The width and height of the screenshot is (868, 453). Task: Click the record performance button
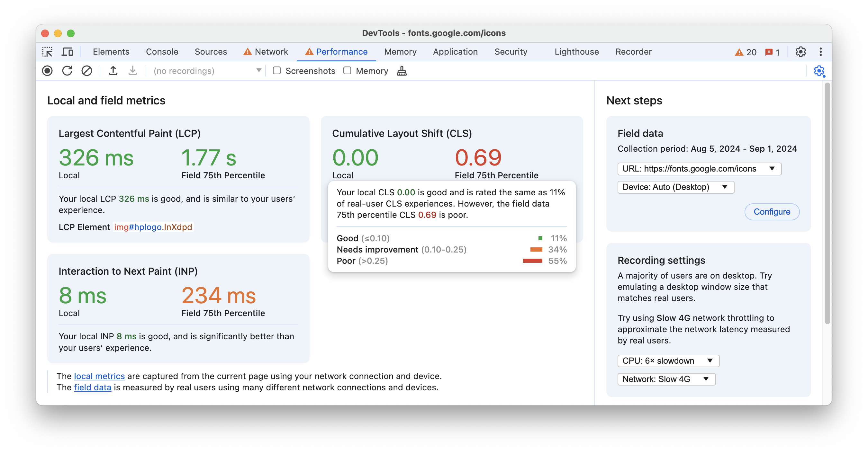click(x=48, y=71)
